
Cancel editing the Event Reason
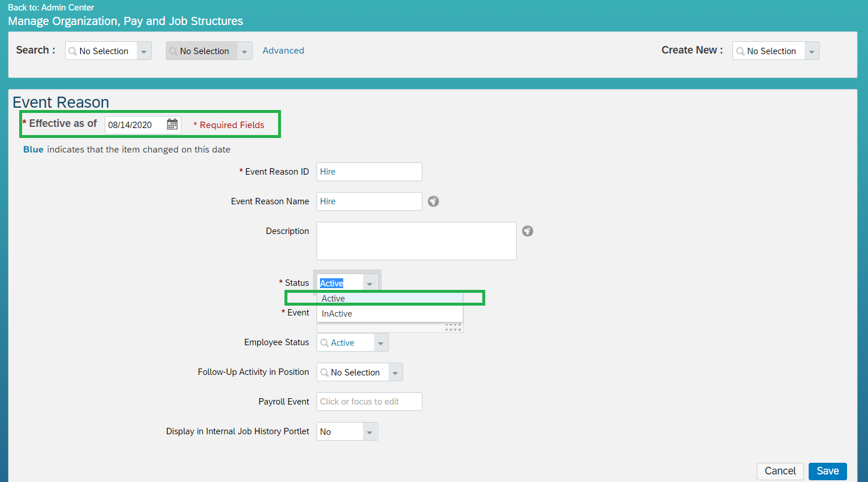click(780, 471)
